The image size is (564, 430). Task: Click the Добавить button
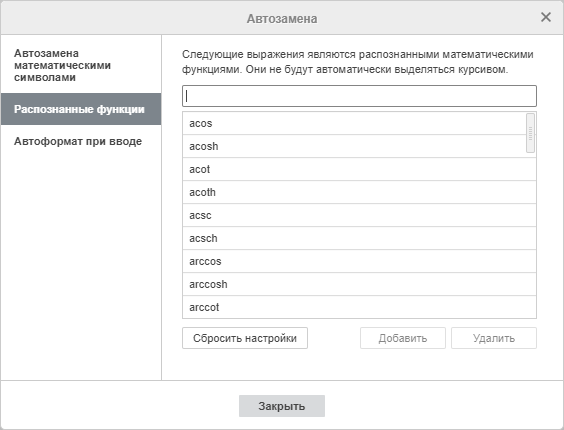click(403, 338)
